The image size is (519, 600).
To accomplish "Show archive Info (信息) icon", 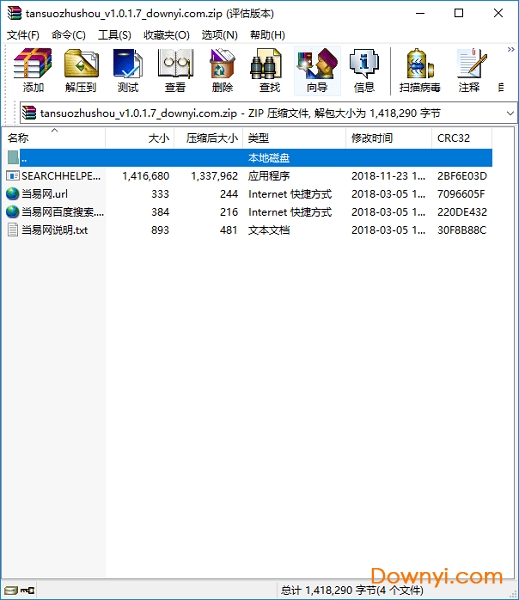I will point(364,70).
